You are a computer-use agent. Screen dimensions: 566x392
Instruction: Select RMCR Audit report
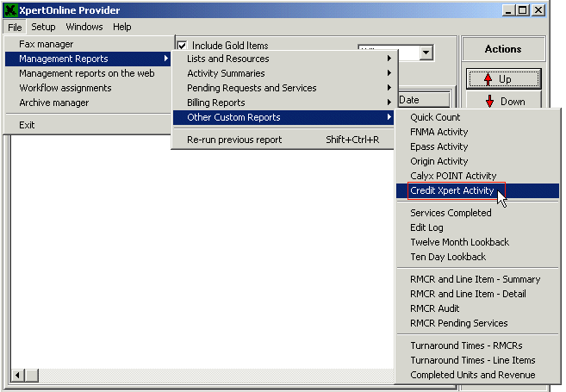tap(477, 308)
